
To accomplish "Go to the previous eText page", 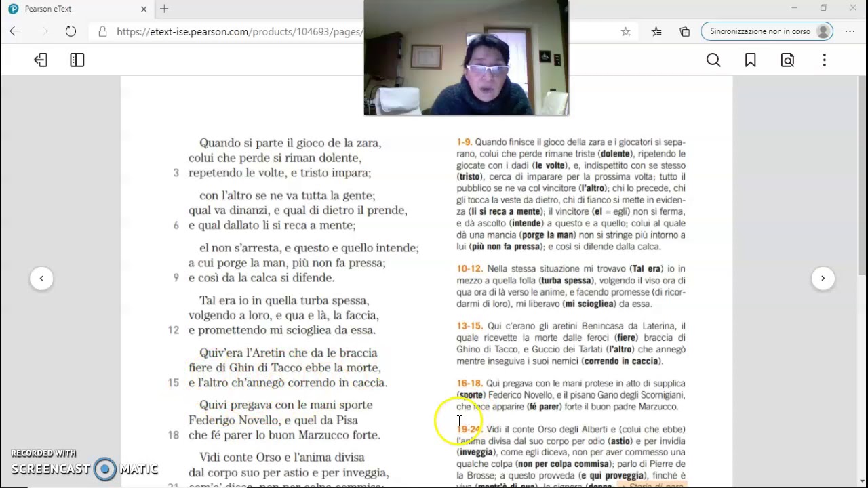I will pyautogui.click(x=41, y=278).
